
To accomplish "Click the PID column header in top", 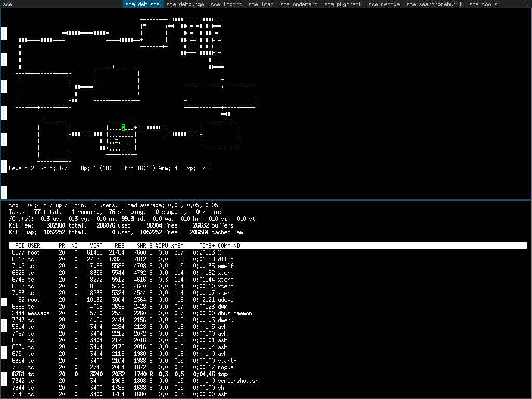I will pos(20,246).
